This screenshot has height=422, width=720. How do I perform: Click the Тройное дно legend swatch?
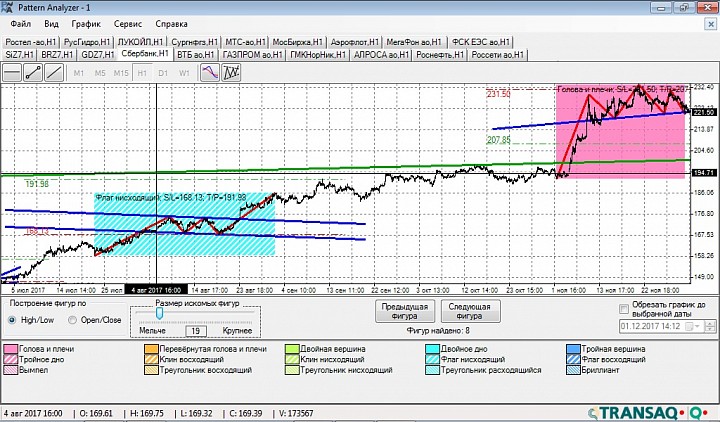click(x=11, y=360)
